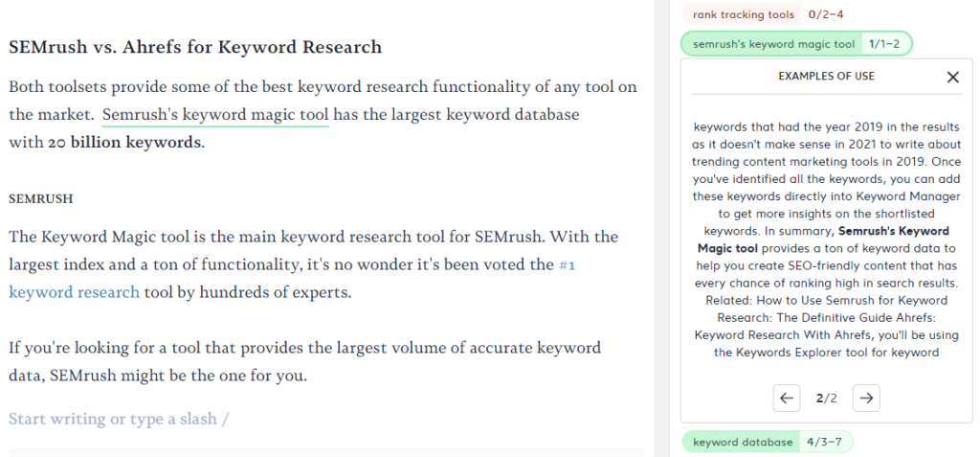Click the '4/3–7' count on keyword database
The width and height of the screenshot is (980, 457).
pyautogui.click(x=824, y=442)
